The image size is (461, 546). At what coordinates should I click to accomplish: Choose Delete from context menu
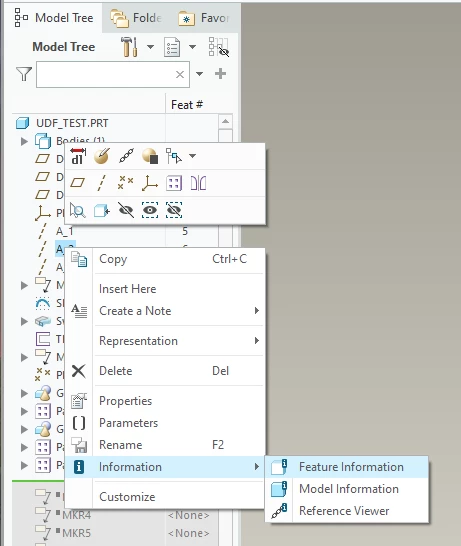tap(165, 371)
